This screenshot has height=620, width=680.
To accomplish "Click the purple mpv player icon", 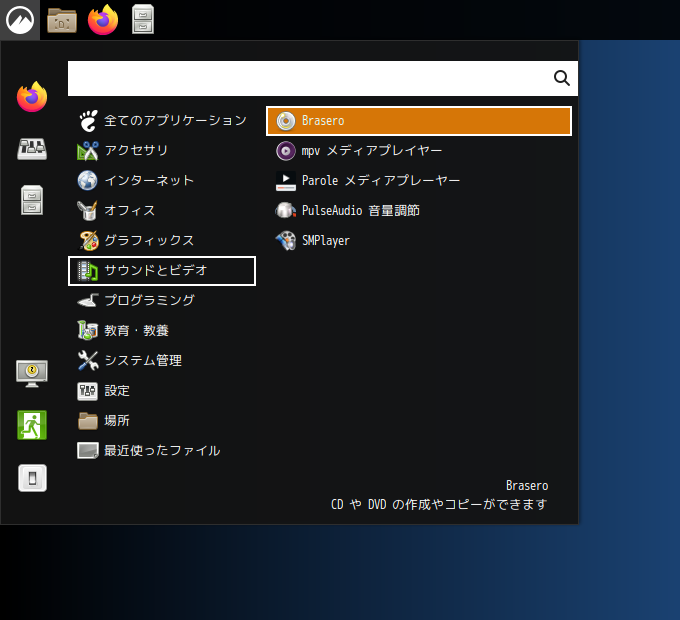I will click(286, 151).
